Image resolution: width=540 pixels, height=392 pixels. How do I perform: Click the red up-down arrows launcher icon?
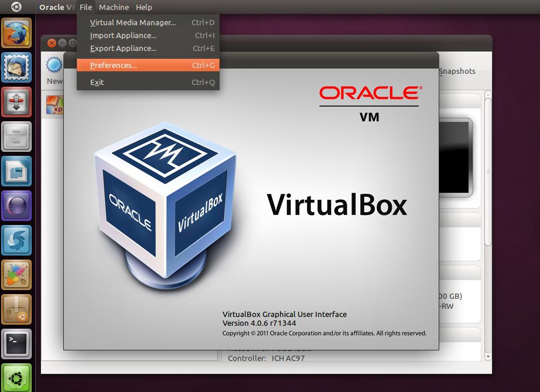[16, 102]
